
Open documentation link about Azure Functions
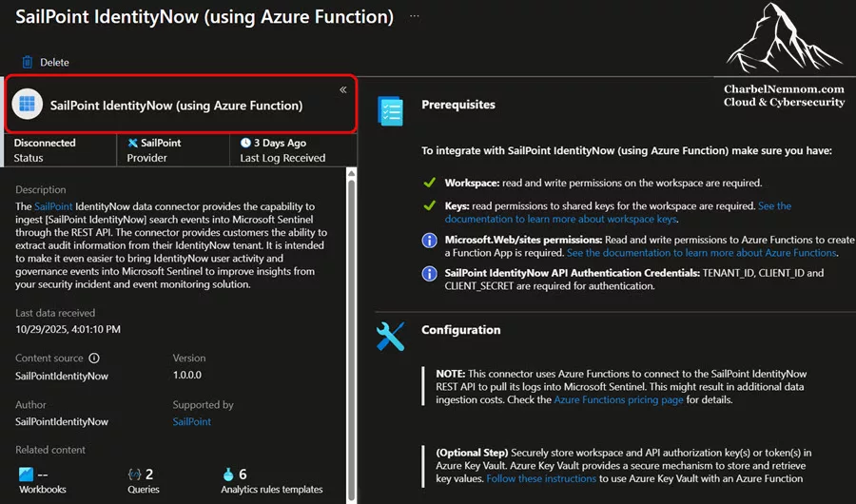click(x=702, y=253)
